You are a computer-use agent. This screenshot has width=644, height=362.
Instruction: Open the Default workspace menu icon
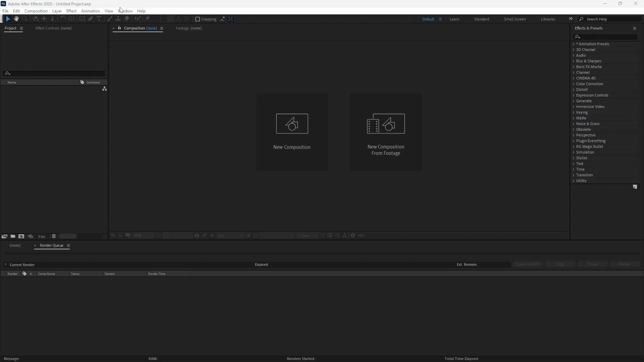440,19
